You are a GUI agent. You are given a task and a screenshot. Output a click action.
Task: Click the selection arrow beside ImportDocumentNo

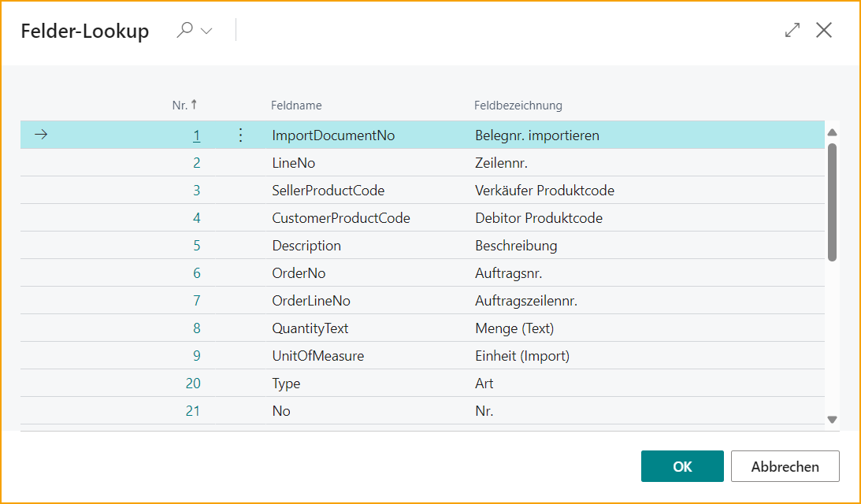click(x=40, y=135)
